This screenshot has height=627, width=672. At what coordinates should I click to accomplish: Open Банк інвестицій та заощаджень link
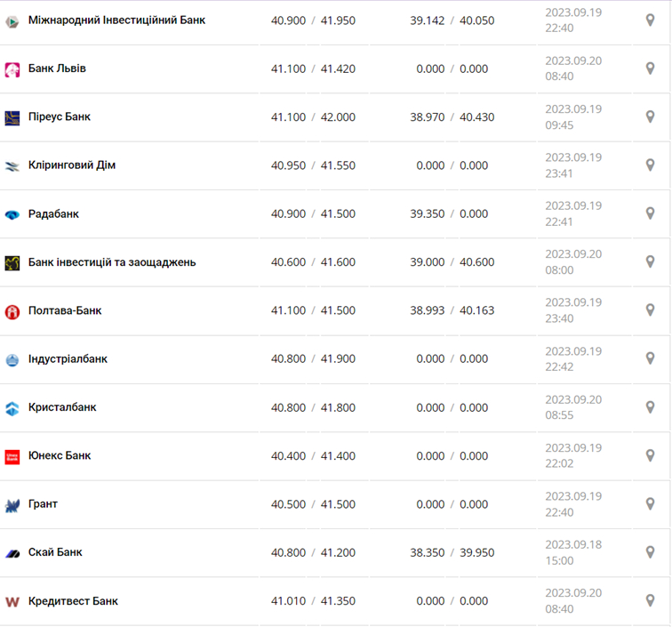[112, 262]
